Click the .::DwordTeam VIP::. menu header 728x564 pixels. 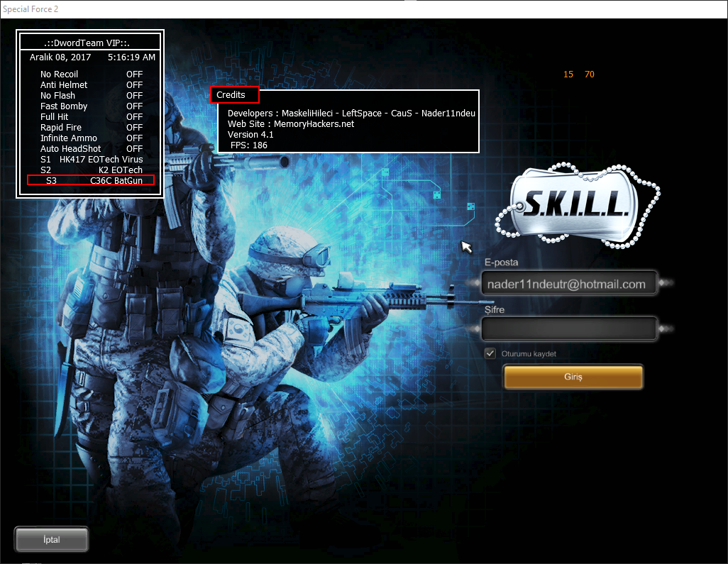pos(87,43)
